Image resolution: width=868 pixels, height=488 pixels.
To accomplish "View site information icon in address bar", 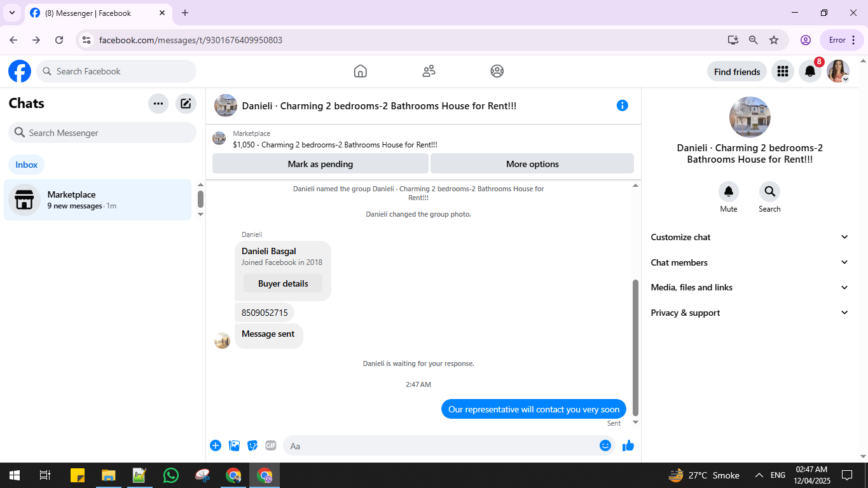I will (86, 40).
